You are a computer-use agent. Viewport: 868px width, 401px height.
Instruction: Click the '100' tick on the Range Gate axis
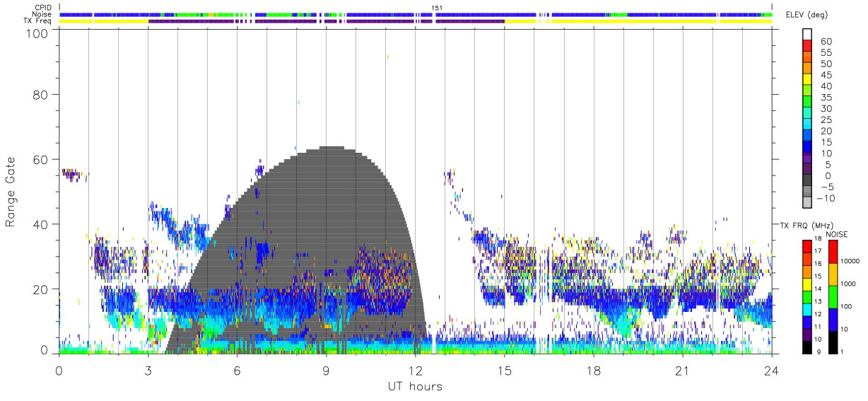click(37, 33)
